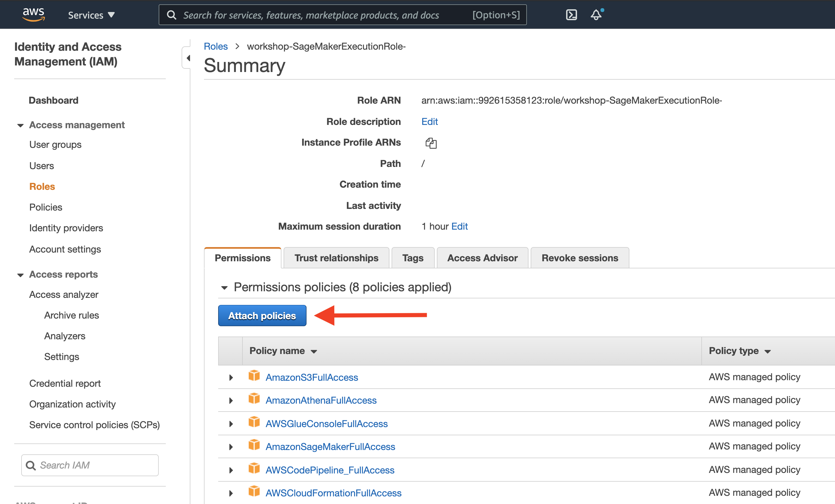Viewport: 835px width, 504px height.
Task: Collapse Access management sidebar group
Action: coord(20,125)
